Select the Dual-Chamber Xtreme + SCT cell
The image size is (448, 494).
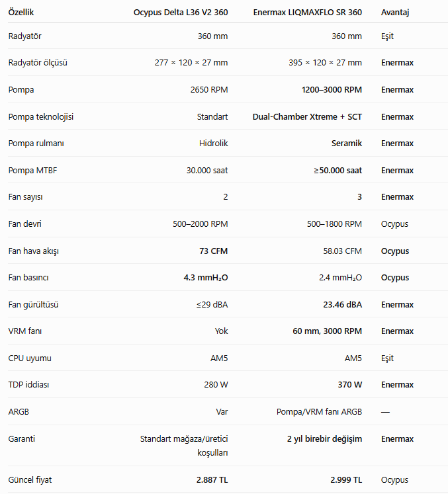click(307, 117)
